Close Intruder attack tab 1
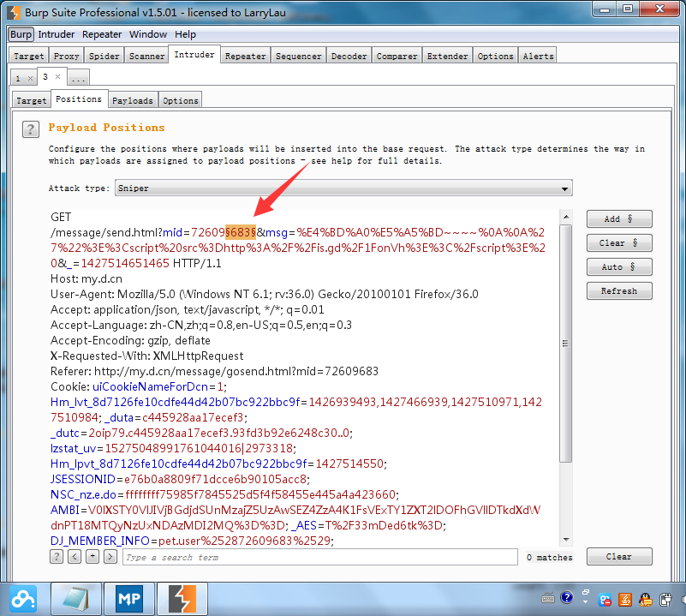686x616 pixels. [30, 78]
